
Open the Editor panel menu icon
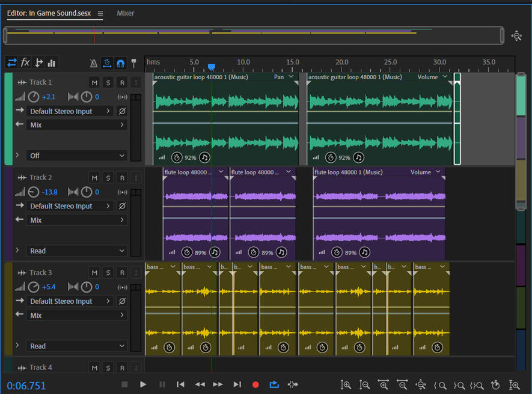(100, 13)
